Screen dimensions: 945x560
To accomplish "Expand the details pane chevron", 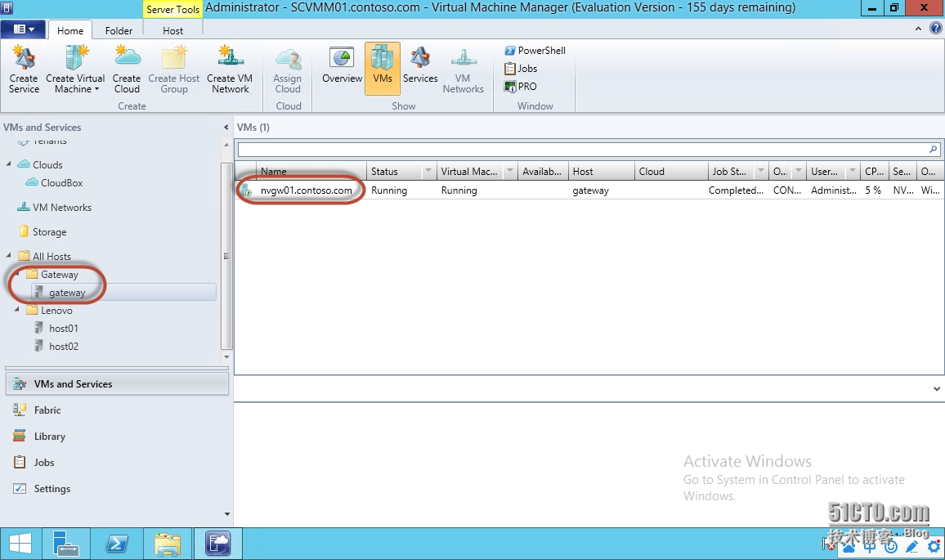I will point(937,389).
